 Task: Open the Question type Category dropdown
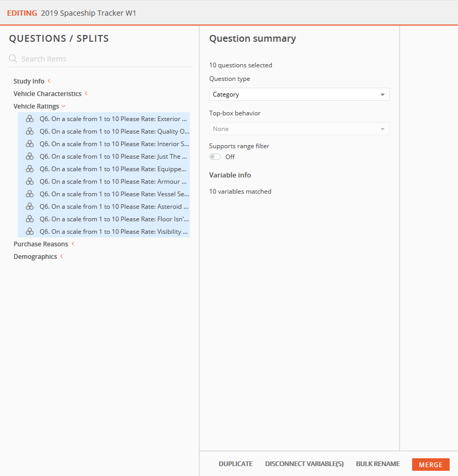299,94
